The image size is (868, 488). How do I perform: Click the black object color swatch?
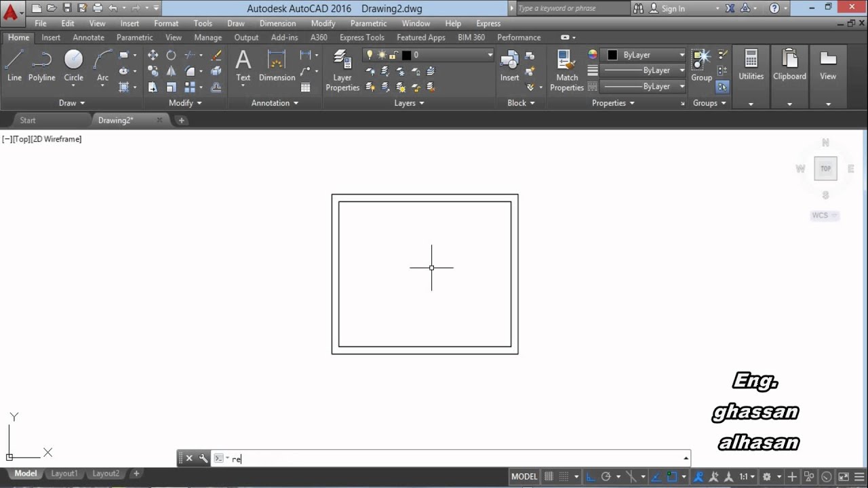pos(612,55)
